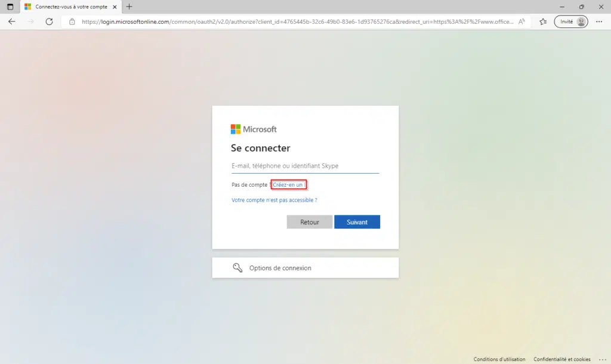The width and height of the screenshot is (611, 364).
Task: Click the Microsoft logo
Action: click(254, 129)
